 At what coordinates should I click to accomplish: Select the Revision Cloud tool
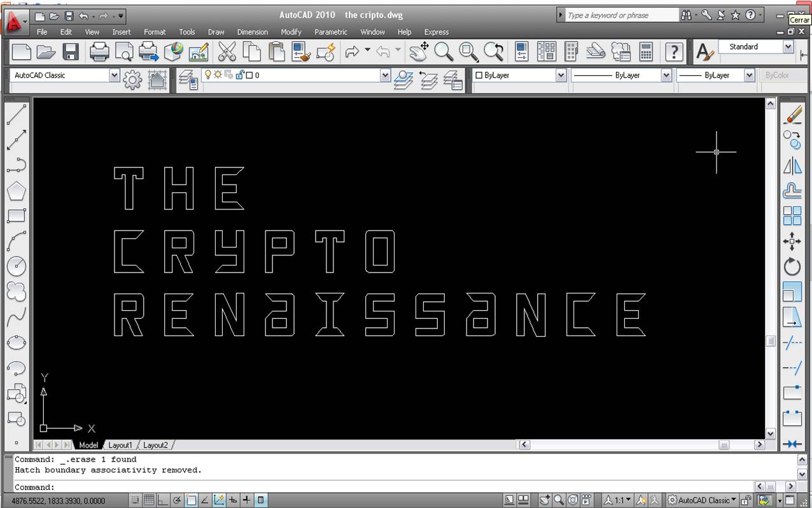[17, 292]
